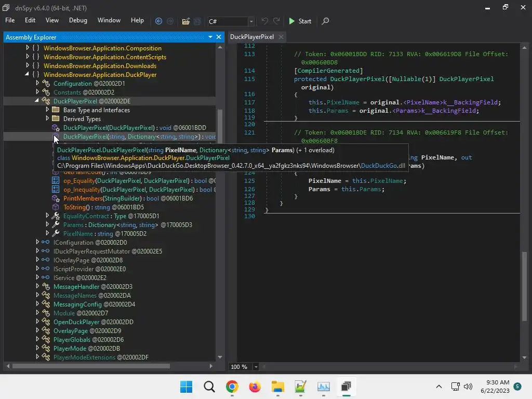Click the code editor vertical scrollbar thumb
The height and width of the screenshot is (399, 532).
(524, 286)
